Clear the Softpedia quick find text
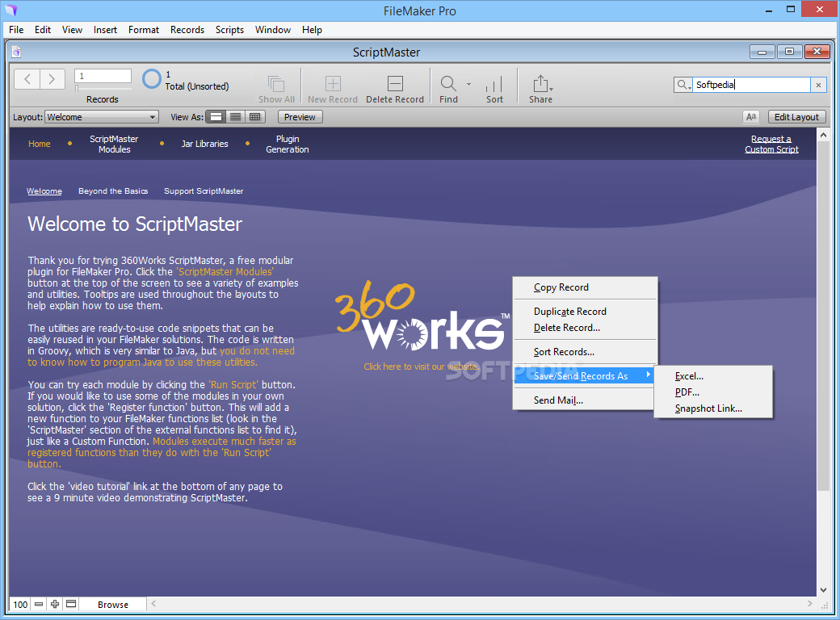This screenshot has width=840, height=620. (818, 85)
